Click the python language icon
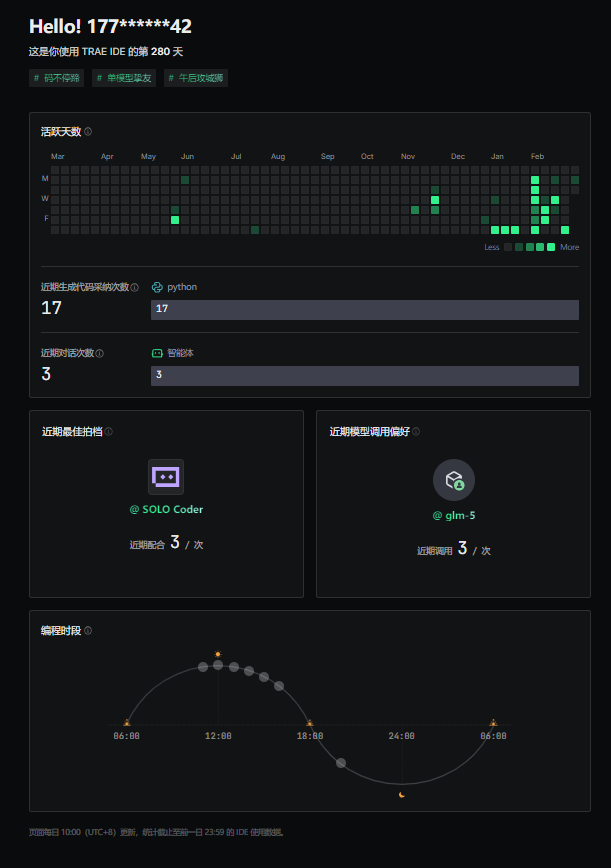The height and width of the screenshot is (868, 611). point(157,287)
